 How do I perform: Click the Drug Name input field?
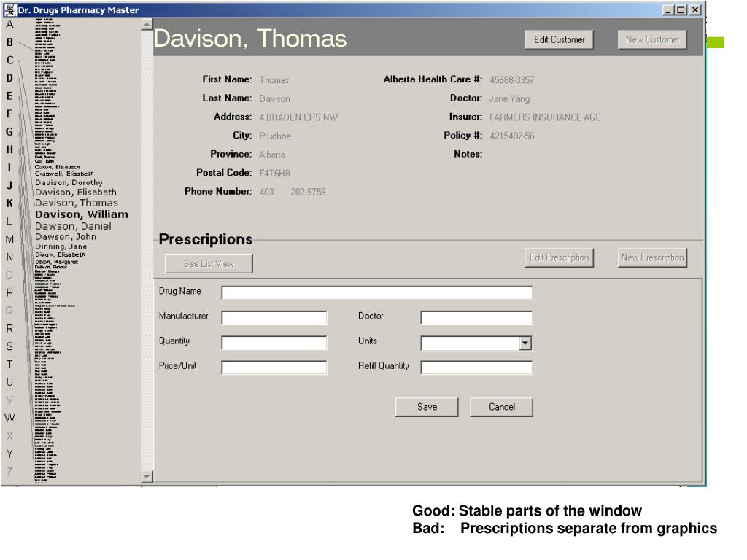coord(377,293)
